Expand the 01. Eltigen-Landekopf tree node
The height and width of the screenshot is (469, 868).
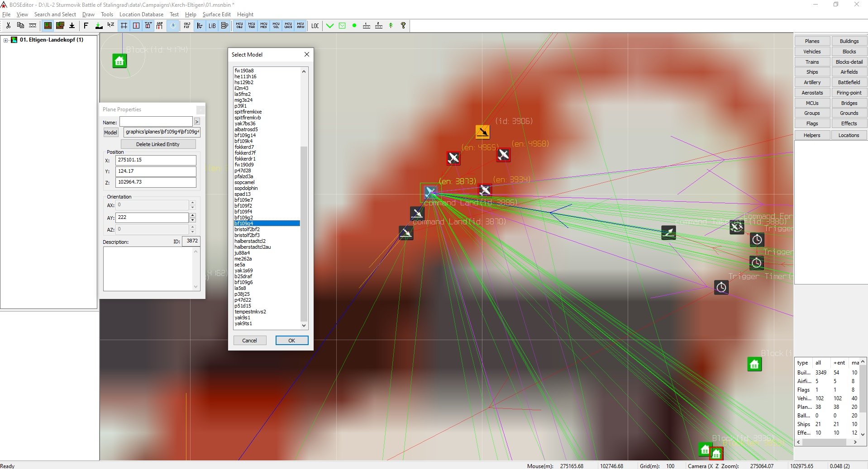(6, 40)
